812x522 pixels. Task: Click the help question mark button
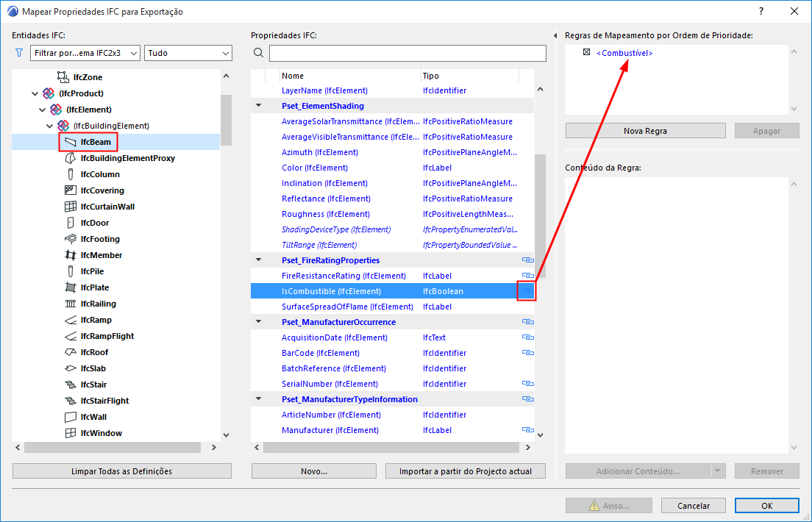click(x=761, y=11)
